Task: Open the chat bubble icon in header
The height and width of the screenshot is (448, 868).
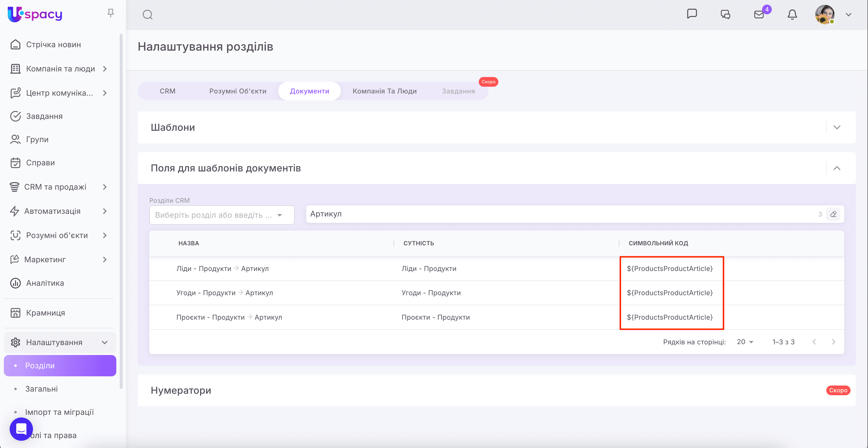Action: 692,14
